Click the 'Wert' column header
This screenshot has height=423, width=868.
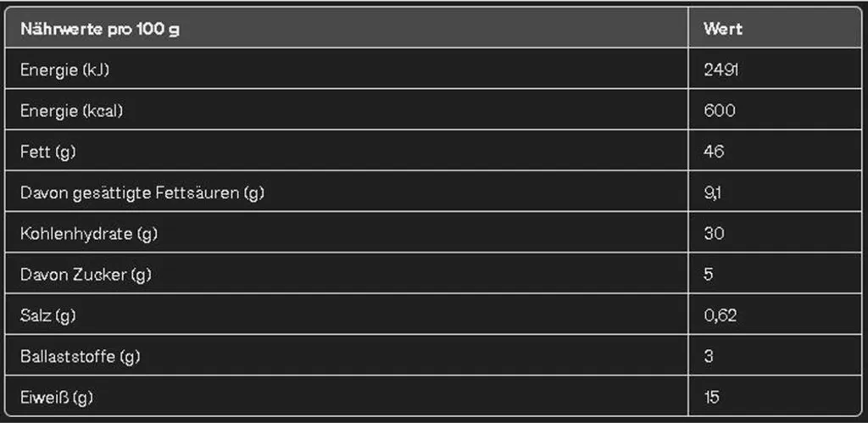pyautogui.click(x=723, y=29)
